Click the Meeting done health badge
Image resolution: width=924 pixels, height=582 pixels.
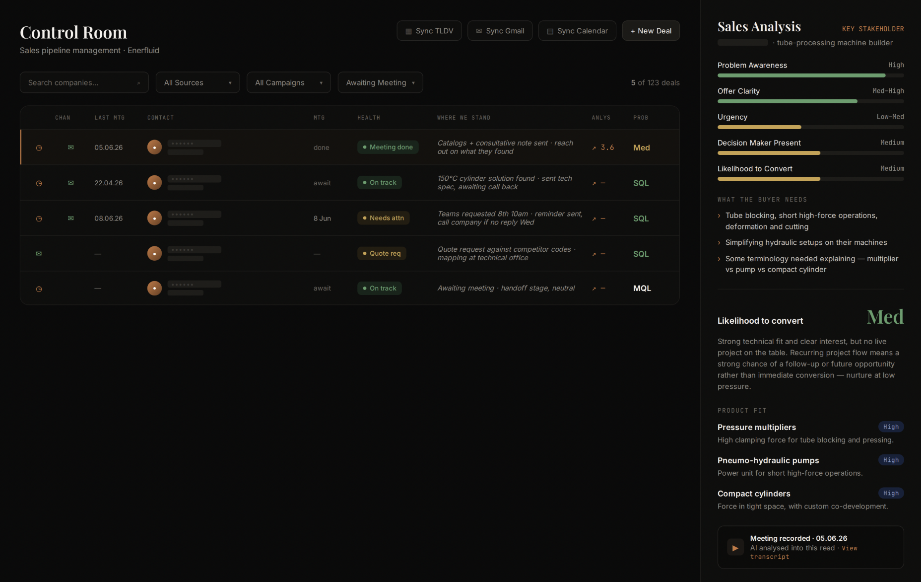(388, 147)
